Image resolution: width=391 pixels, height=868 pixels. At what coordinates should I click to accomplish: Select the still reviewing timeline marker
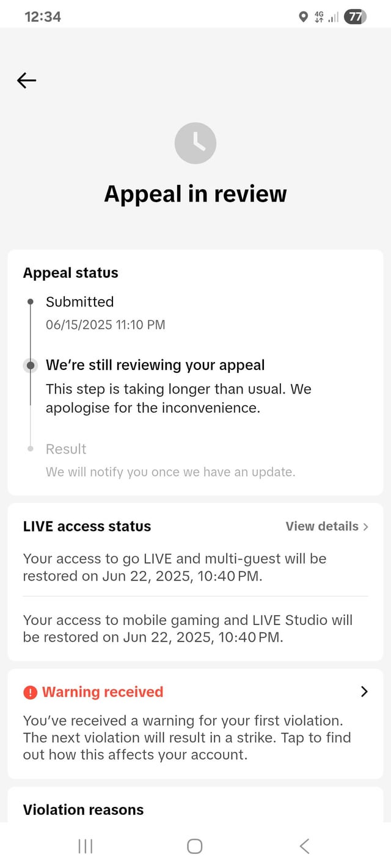30,366
